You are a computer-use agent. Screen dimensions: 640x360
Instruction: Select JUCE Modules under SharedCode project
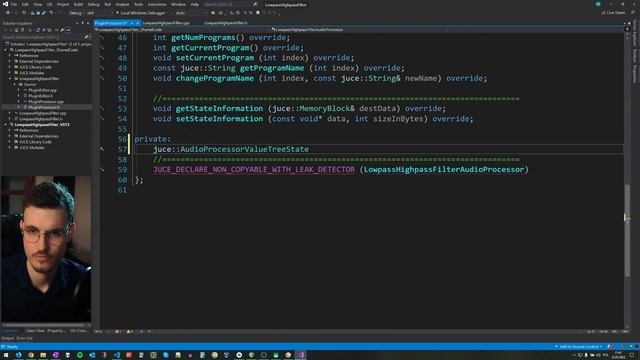pos(31,73)
